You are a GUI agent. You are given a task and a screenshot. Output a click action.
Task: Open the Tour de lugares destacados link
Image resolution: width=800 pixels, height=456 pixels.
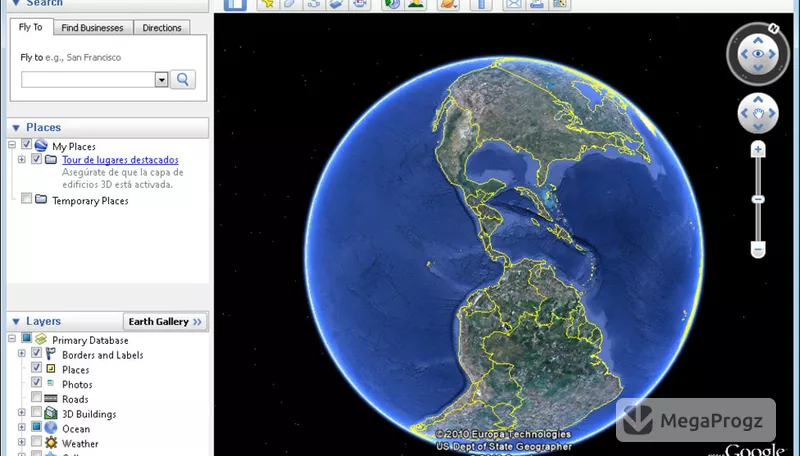pyautogui.click(x=120, y=160)
